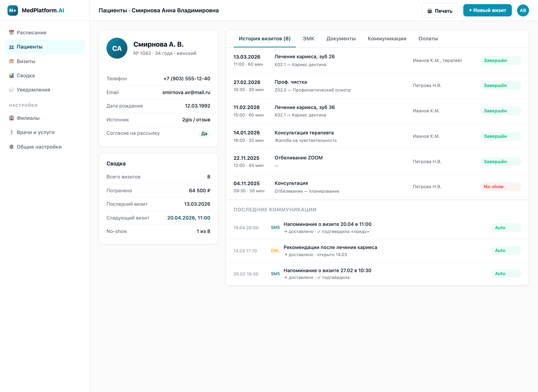
Task: Open Уведомления in the sidebar
Action: [x=45, y=90]
